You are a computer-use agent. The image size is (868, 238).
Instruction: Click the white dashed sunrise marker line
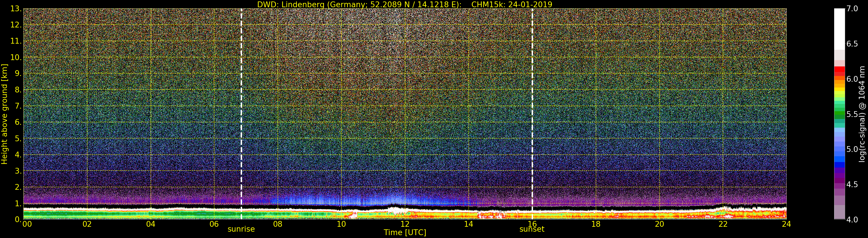241,114
